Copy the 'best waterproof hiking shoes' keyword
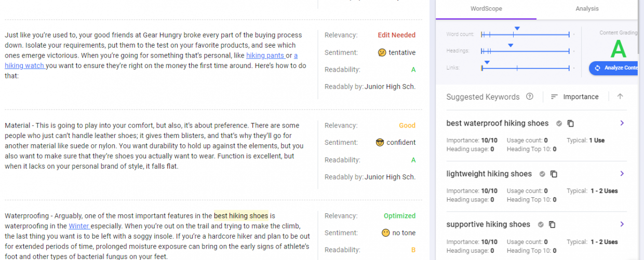Screen dimensions: 644x260 pyautogui.click(x=571, y=124)
